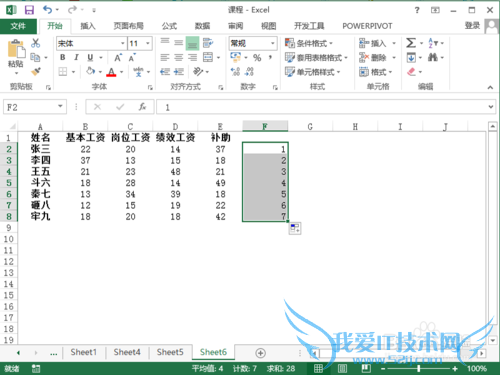Increase decimal places

(x=235, y=71)
